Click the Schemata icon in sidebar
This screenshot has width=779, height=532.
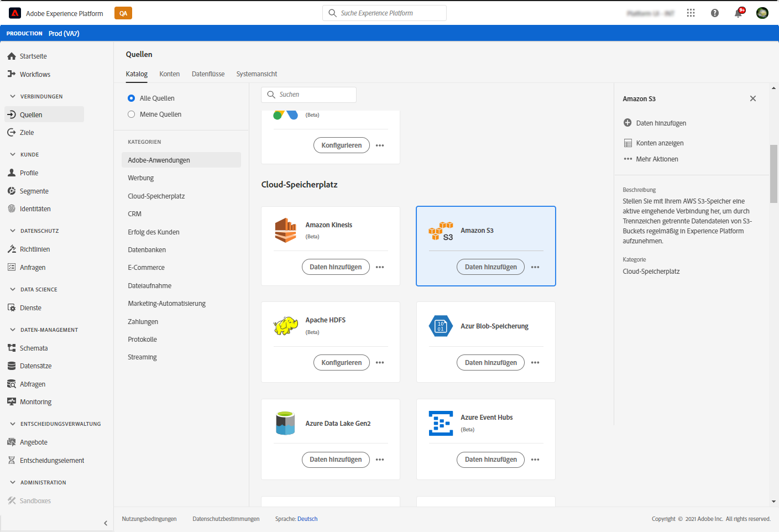tap(12, 348)
